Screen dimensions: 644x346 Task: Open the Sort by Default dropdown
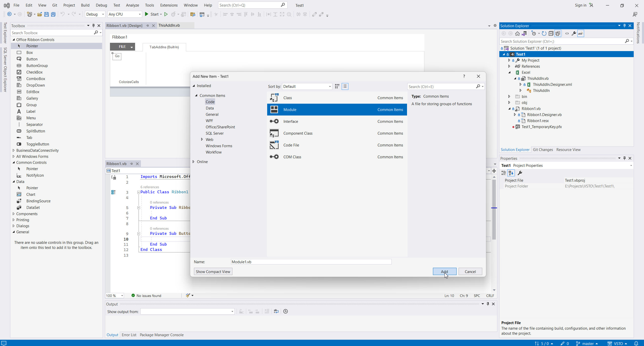(x=307, y=86)
